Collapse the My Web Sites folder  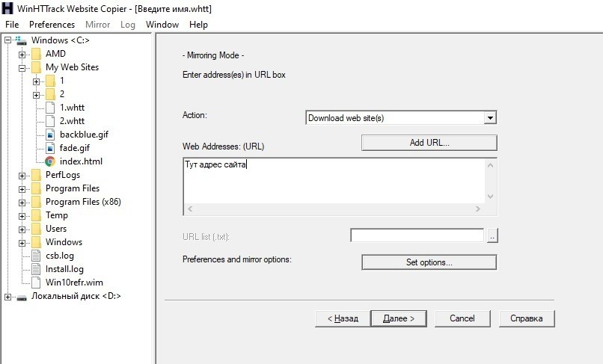pos(22,68)
